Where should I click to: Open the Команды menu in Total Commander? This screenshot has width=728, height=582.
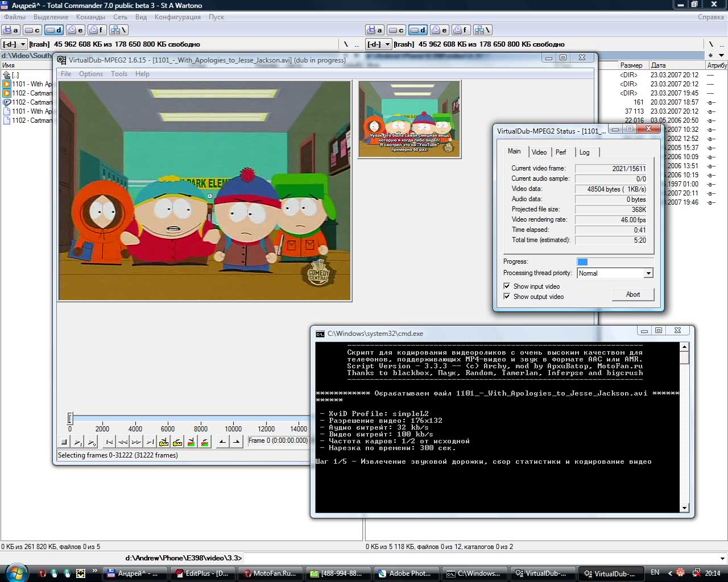click(x=90, y=17)
